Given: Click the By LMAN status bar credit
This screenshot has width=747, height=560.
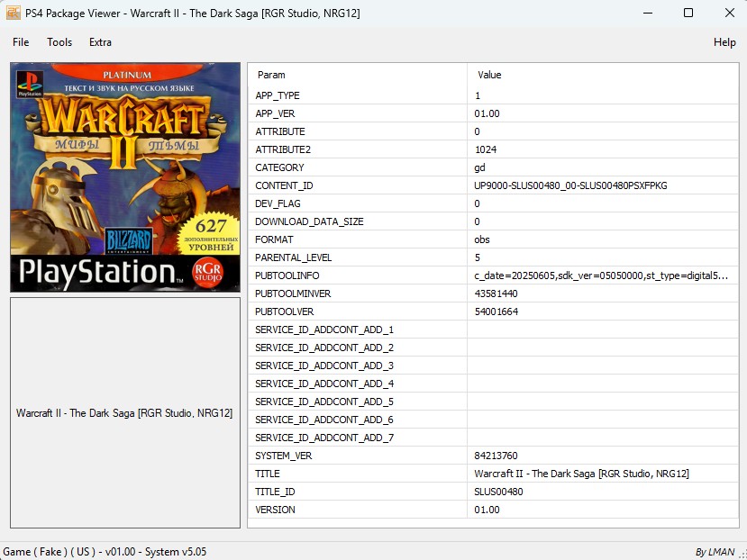Looking at the screenshot, I should pyautogui.click(x=715, y=552).
